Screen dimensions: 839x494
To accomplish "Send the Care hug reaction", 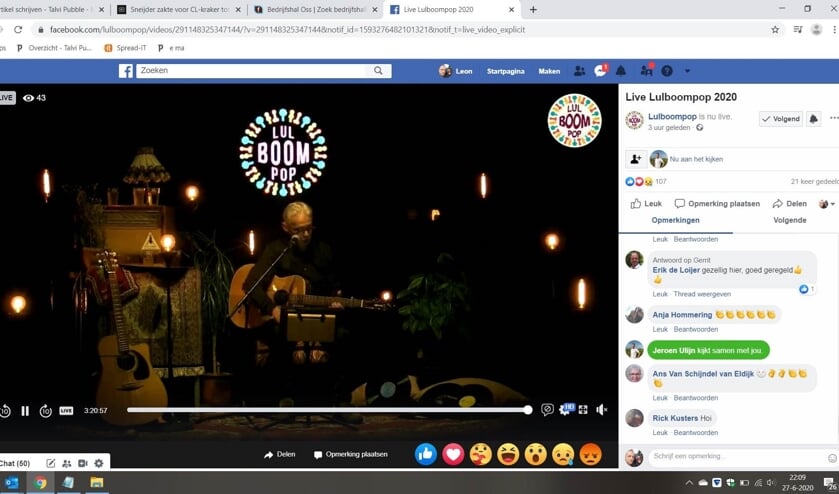I will tap(480, 454).
